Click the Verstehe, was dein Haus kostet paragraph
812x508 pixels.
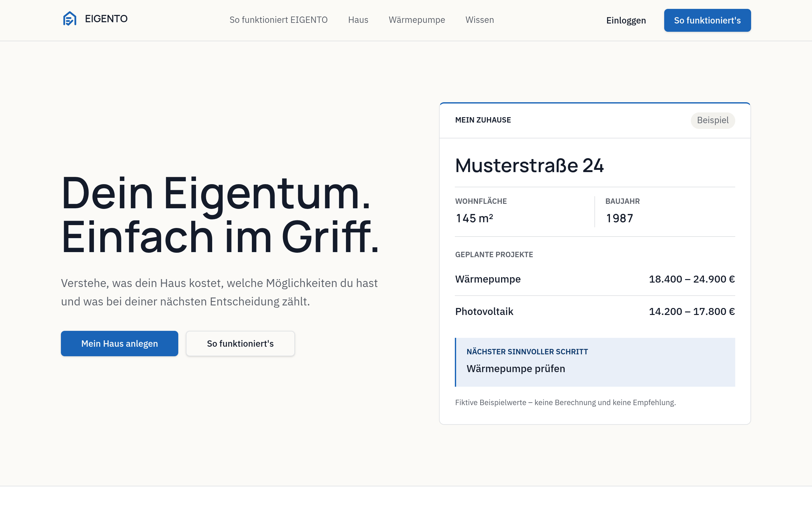tap(219, 292)
